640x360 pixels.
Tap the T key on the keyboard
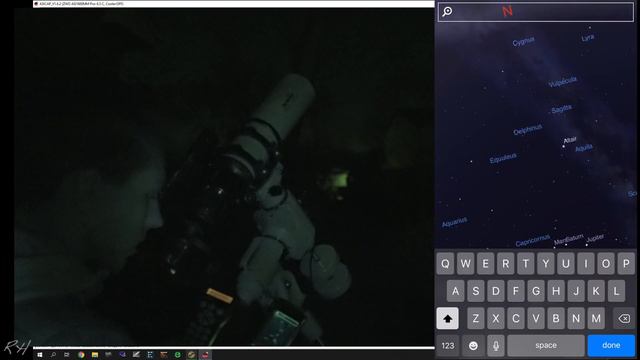point(526,264)
